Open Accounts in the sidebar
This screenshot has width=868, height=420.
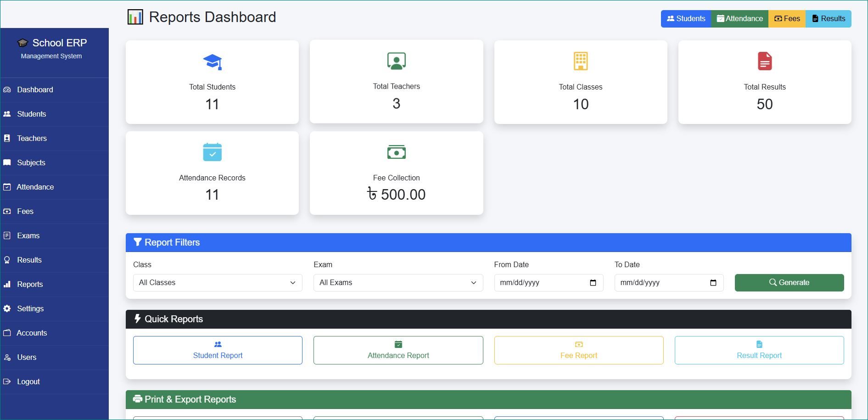pyautogui.click(x=55, y=333)
